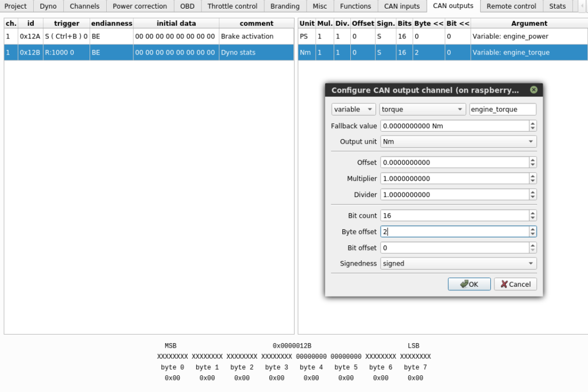Click the Argument column header
The width and height of the screenshot is (588, 392).
529,24
